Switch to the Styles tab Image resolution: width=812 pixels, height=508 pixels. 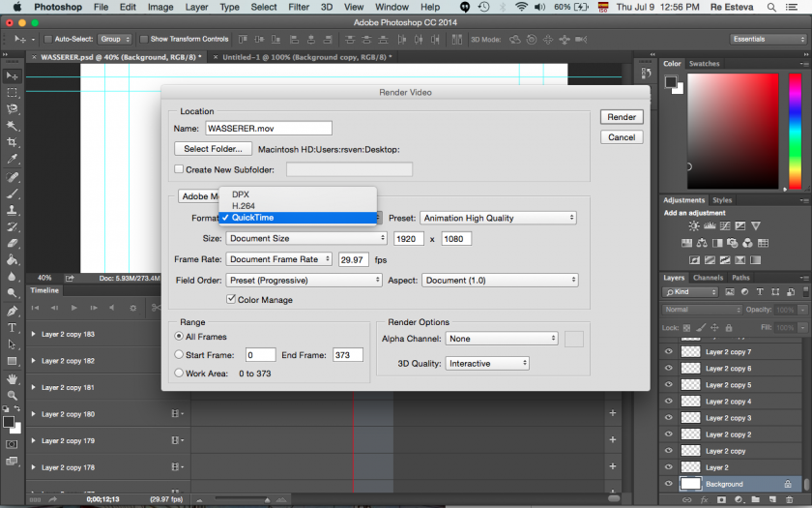coord(722,200)
